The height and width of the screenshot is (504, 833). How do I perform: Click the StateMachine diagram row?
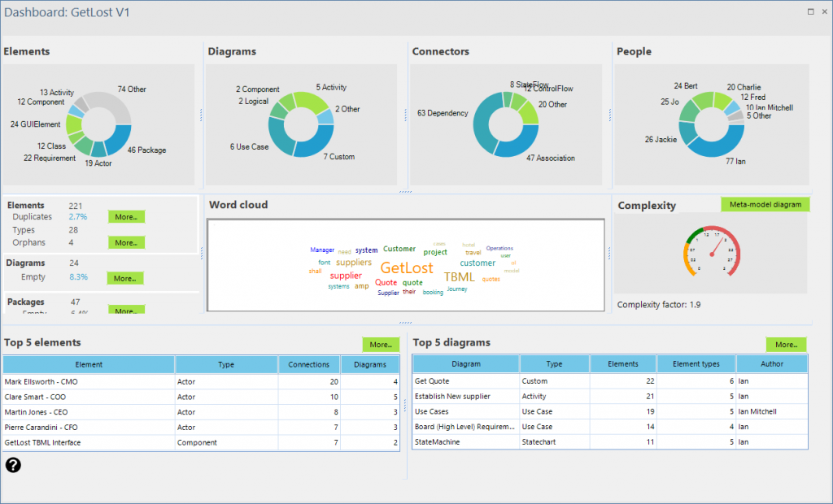(x=465, y=442)
